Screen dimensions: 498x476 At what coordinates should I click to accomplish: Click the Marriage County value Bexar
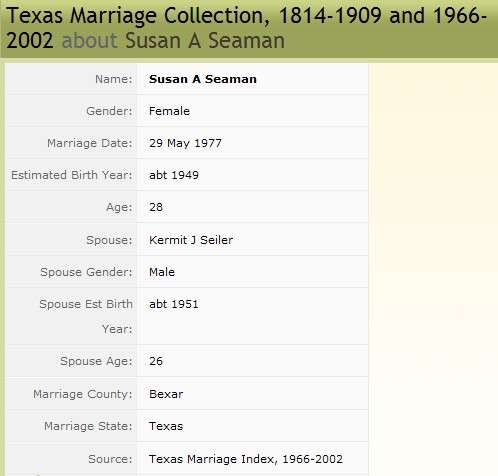[x=166, y=394]
